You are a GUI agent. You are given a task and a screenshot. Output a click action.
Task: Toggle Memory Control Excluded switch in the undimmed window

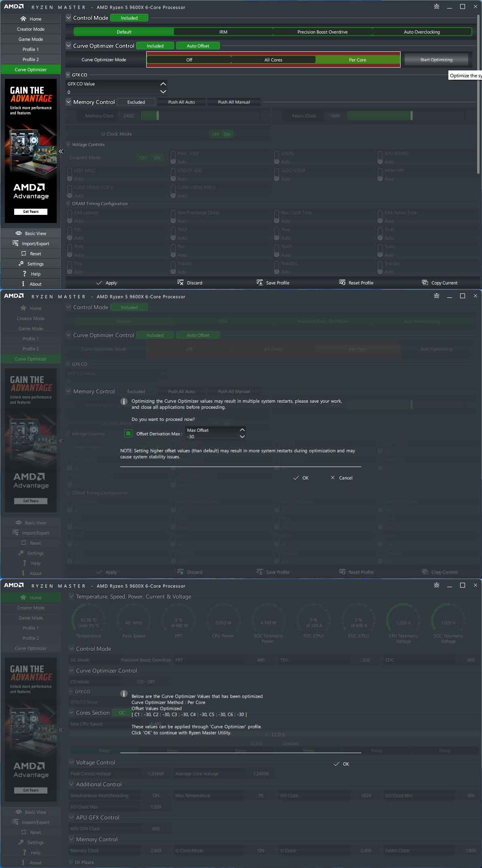tap(136, 102)
